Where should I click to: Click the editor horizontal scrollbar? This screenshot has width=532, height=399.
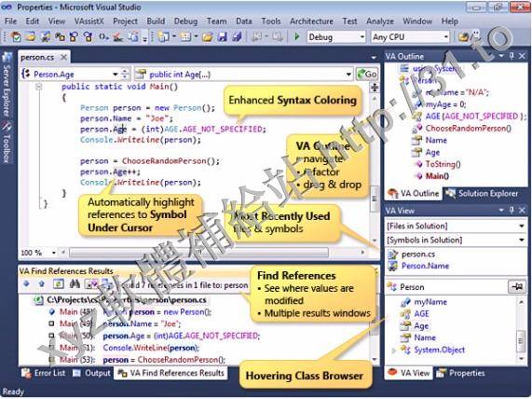(x=198, y=253)
